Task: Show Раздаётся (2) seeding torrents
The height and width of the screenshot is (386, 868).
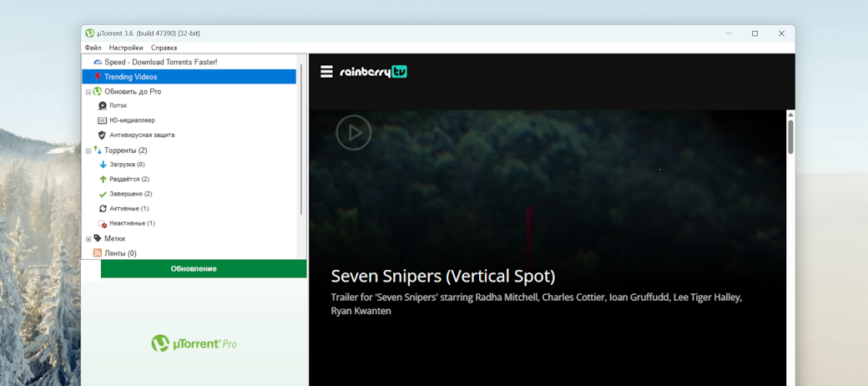Action: pos(124,180)
